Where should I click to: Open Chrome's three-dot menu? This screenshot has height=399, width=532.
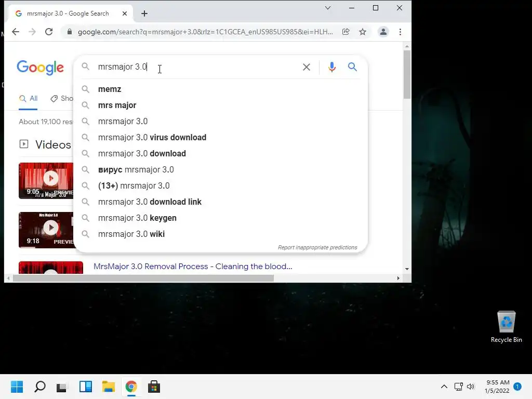[401, 32]
